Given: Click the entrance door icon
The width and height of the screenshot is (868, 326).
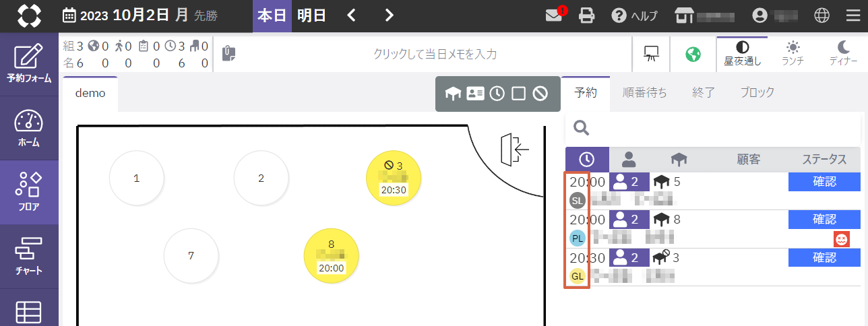Looking at the screenshot, I should (x=515, y=150).
